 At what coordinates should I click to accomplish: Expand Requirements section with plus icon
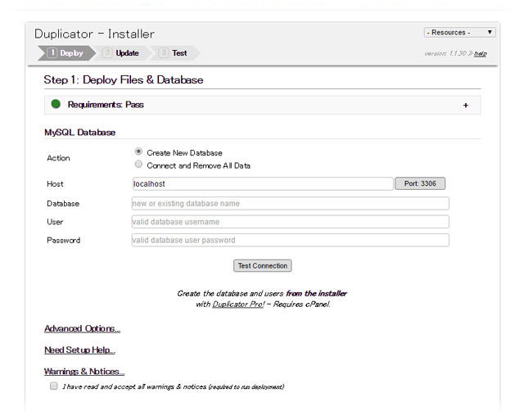[x=466, y=105]
